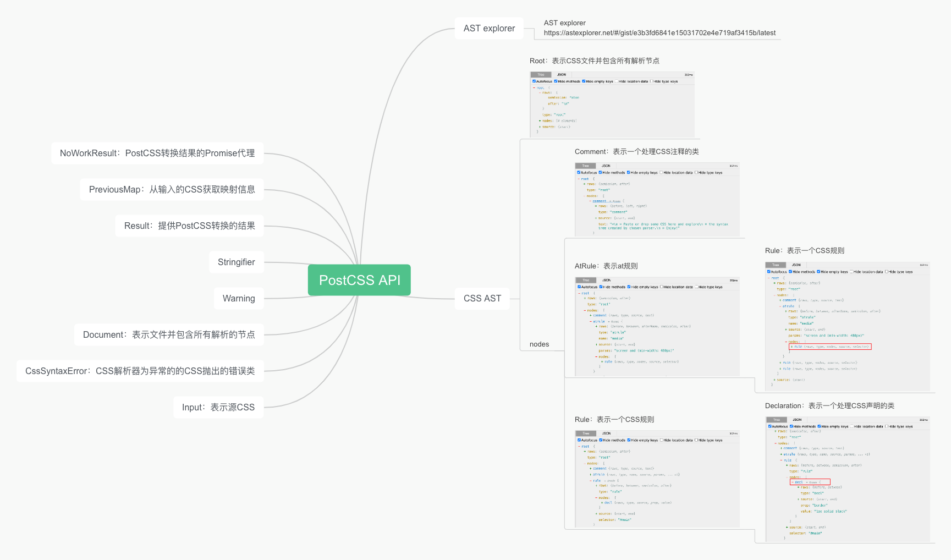Select the Document node
Viewport: 951px width, 560px height.
click(169, 334)
